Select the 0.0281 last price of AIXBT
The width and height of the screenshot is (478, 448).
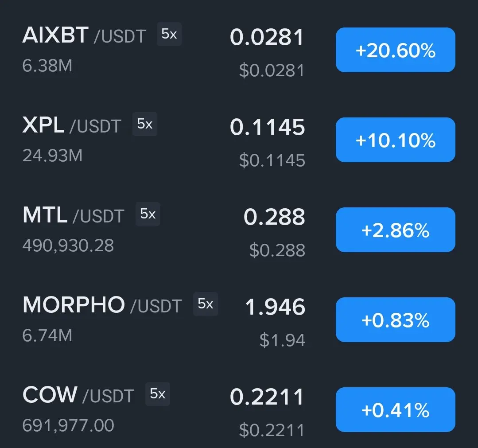coord(267,37)
